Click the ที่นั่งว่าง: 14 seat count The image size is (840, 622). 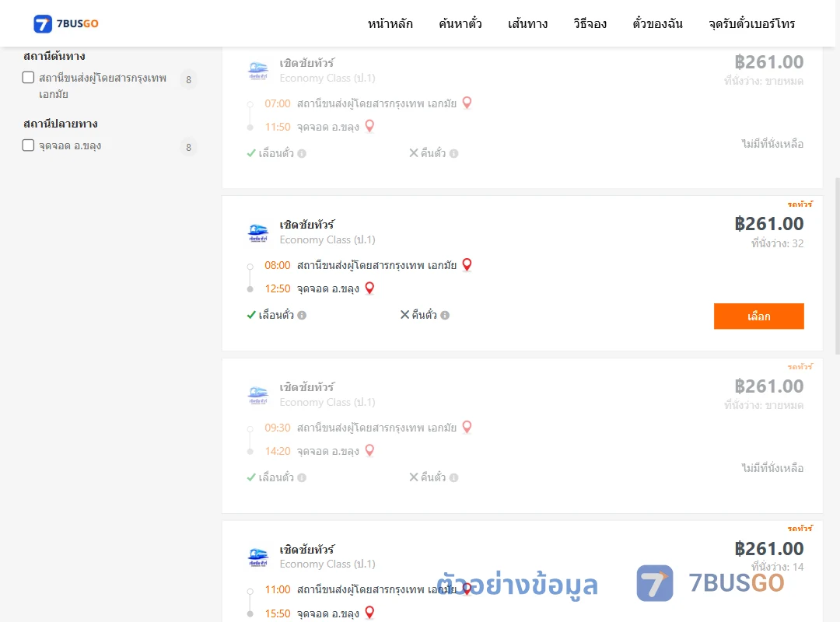tap(777, 567)
